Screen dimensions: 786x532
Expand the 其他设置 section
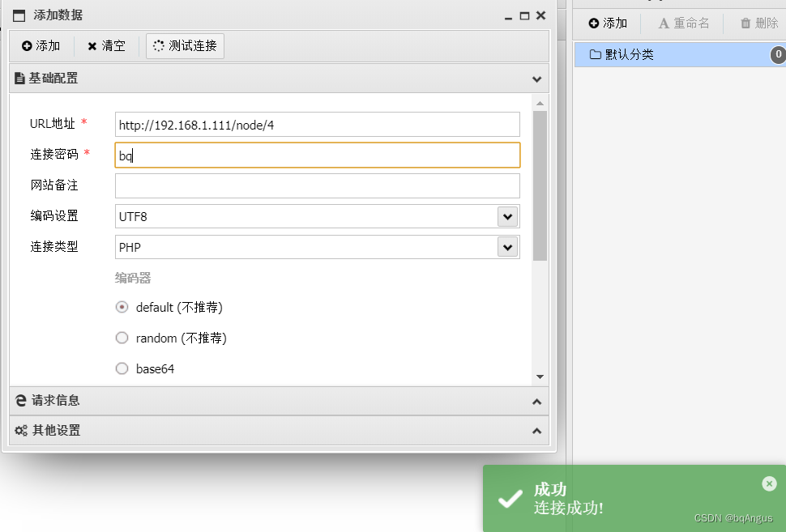[537, 431]
